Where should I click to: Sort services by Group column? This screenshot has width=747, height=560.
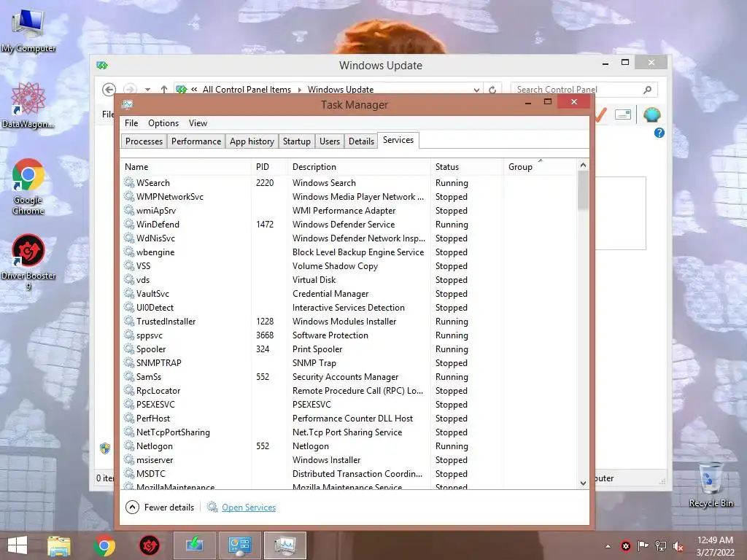541,167
